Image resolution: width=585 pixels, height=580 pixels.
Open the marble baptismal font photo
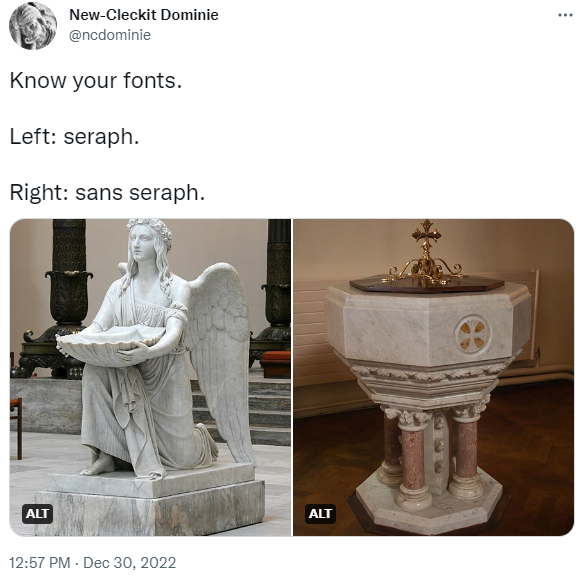434,377
